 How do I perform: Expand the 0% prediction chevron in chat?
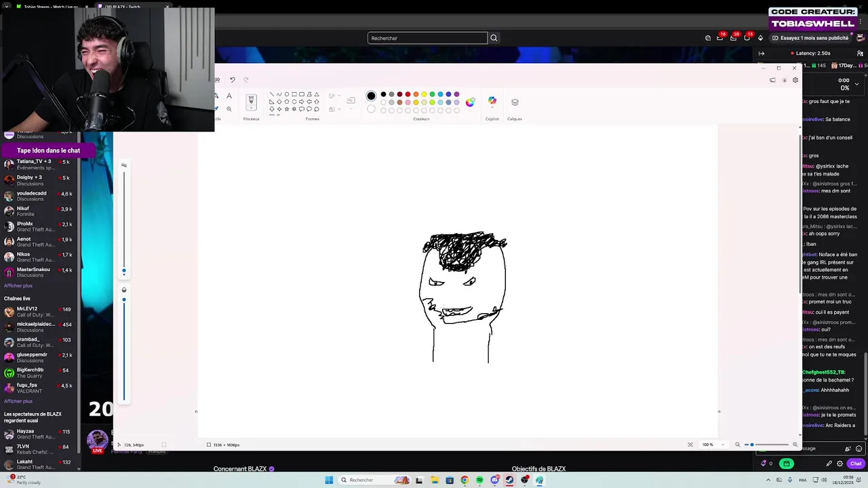pos(856,84)
